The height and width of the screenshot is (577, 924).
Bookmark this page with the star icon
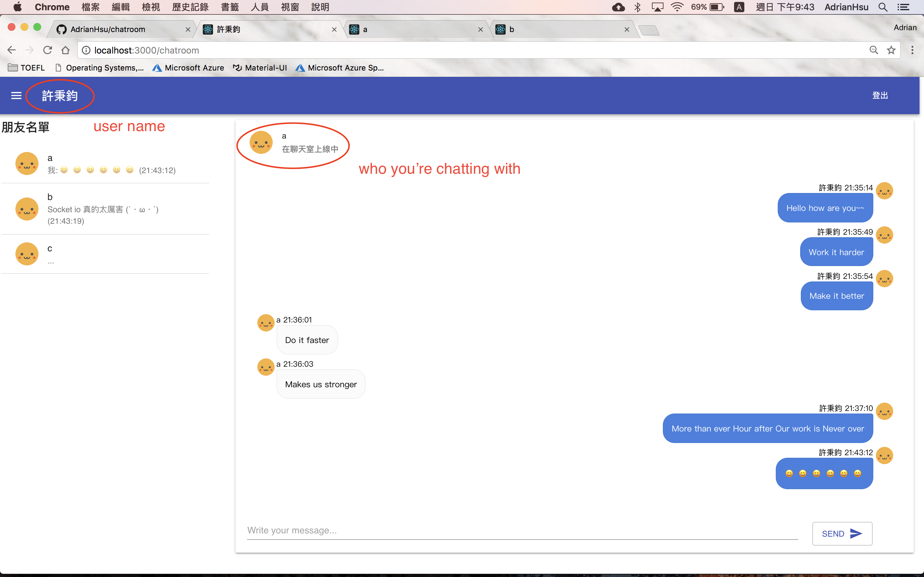[x=891, y=50]
